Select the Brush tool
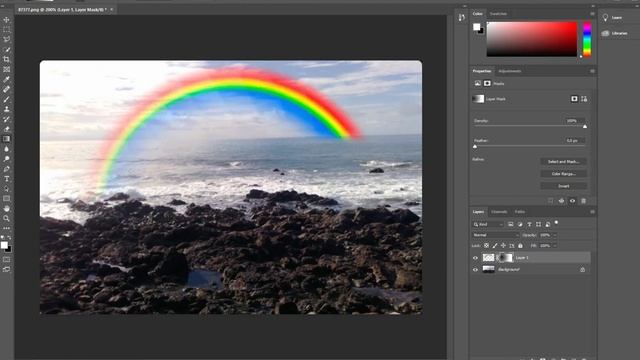640x360 pixels. click(x=7, y=99)
